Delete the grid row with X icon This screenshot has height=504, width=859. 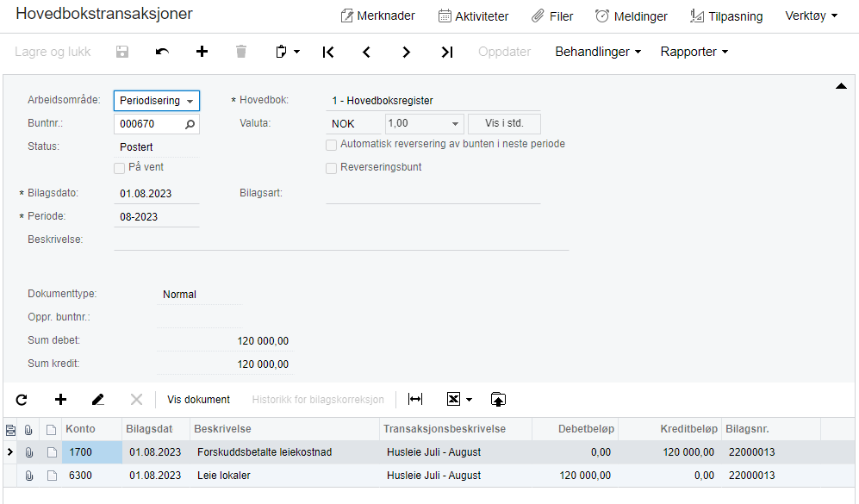click(x=136, y=400)
